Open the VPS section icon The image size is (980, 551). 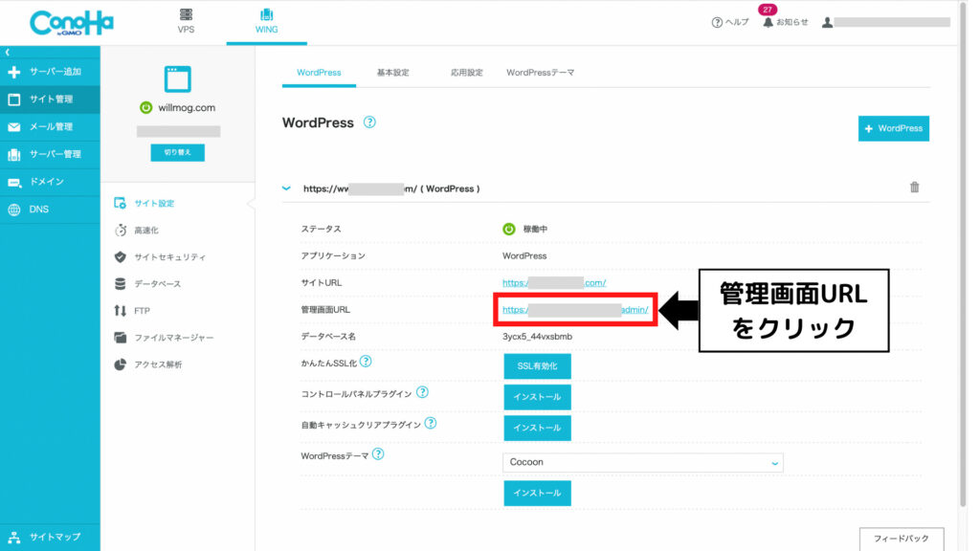186,14
